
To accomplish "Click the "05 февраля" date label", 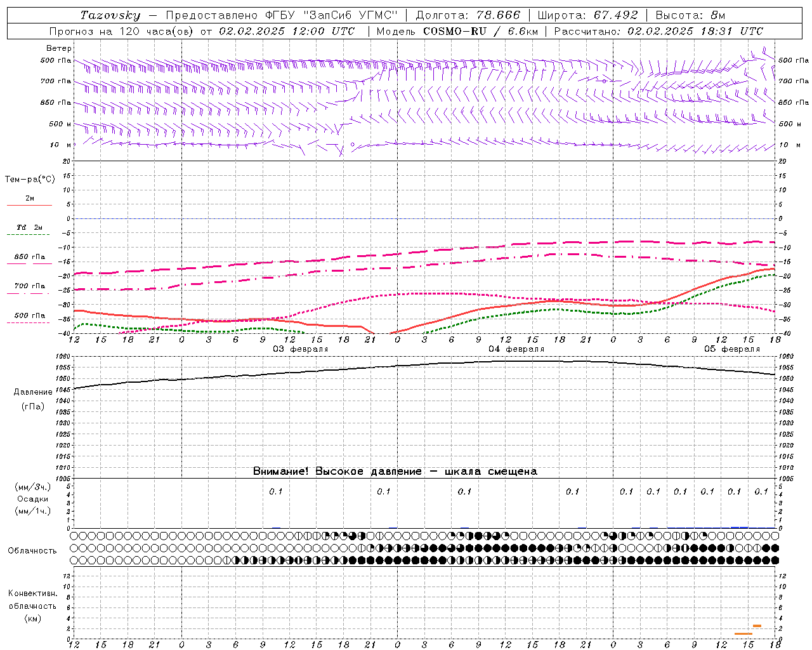I will 732,349.
